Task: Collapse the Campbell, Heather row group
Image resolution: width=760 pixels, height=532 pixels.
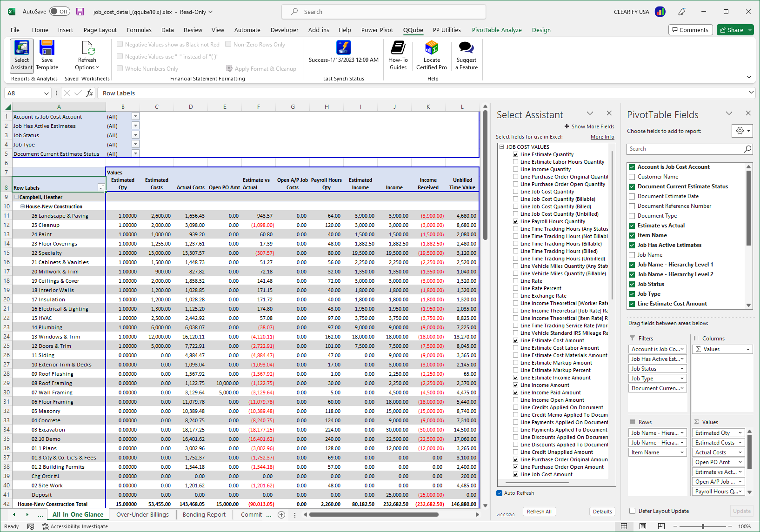Action: pyautogui.click(x=16, y=197)
